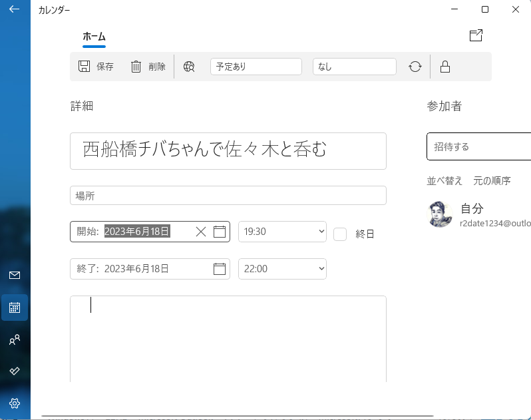
Task: Open Calendar view in the sidebar
Action: point(15,308)
